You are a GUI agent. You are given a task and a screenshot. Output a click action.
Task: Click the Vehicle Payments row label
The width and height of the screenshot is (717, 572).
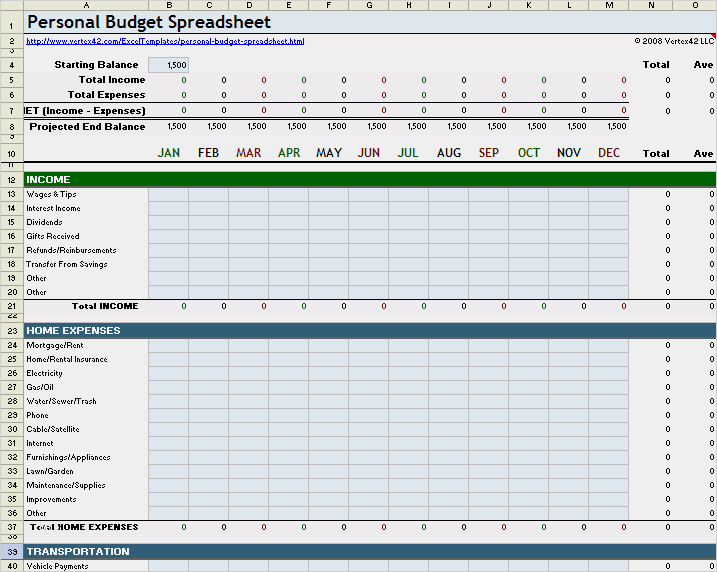coord(58,566)
